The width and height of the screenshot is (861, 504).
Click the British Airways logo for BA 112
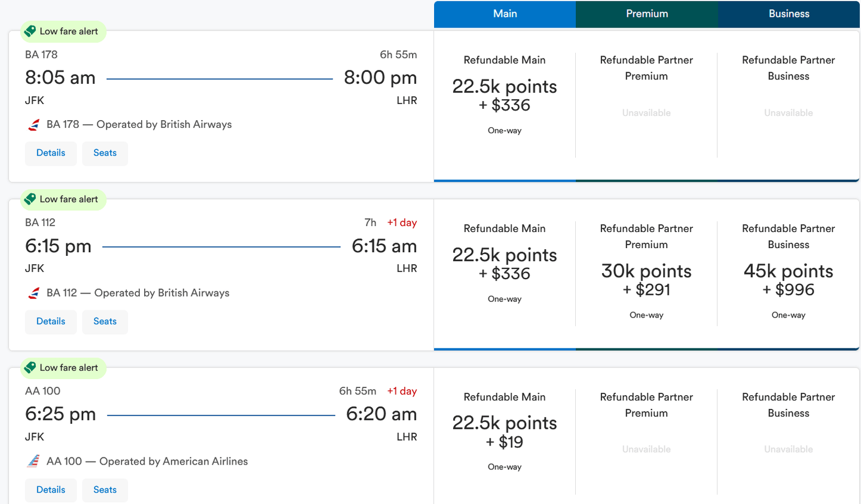click(33, 294)
